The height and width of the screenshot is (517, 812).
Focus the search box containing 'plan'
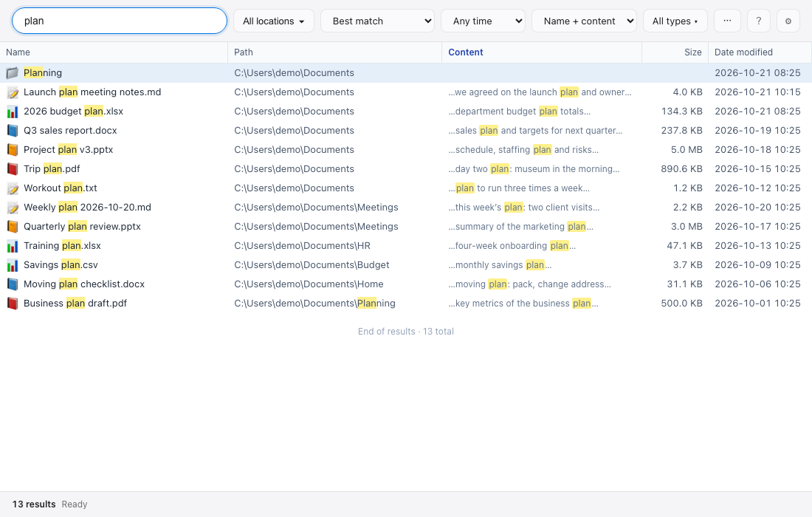[120, 21]
